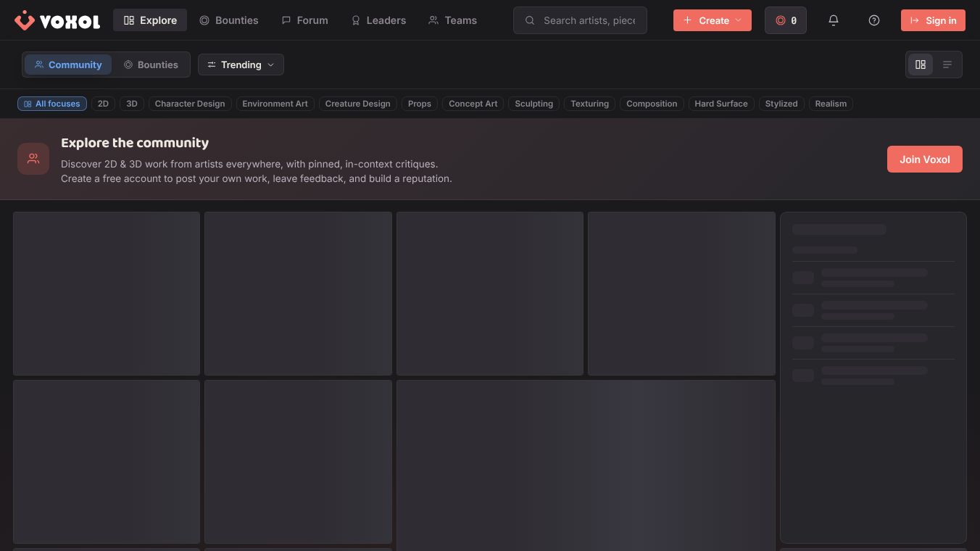Open the Forum page
The height and width of the screenshot is (551, 980).
(x=304, y=20)
